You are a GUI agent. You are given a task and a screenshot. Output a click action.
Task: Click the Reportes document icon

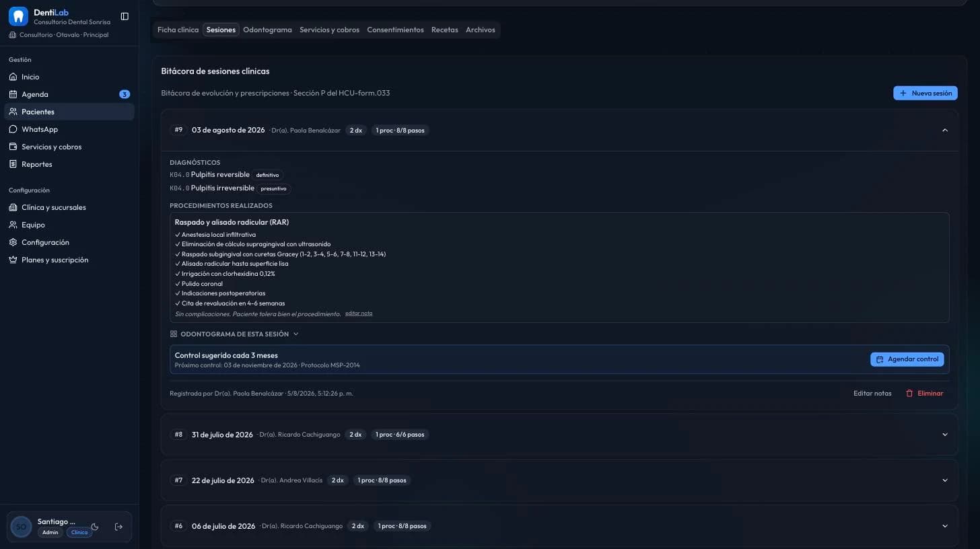pyautogui.click(x=13, y=164)
